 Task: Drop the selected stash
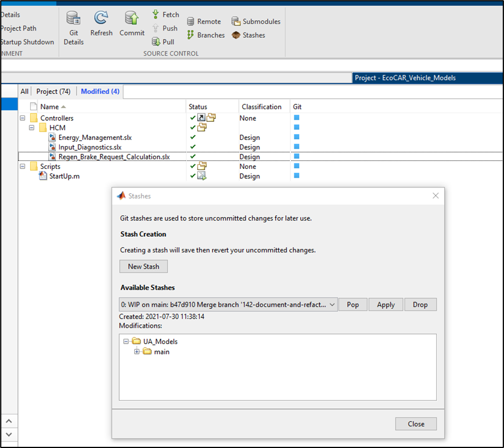[420, 305]
